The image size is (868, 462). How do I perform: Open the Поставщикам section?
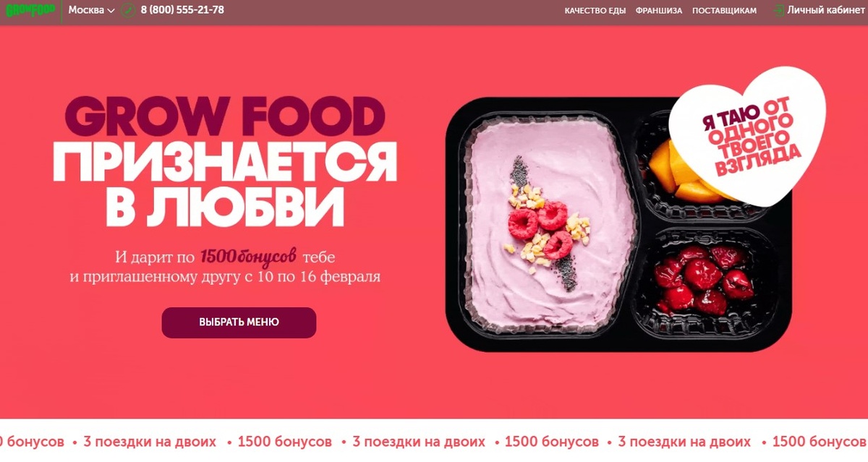tap(724, 11)
